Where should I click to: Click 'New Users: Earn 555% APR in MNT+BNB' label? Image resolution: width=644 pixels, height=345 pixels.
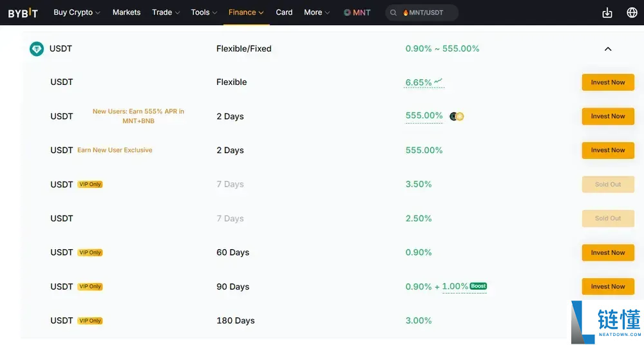click(x=138, y=117)
